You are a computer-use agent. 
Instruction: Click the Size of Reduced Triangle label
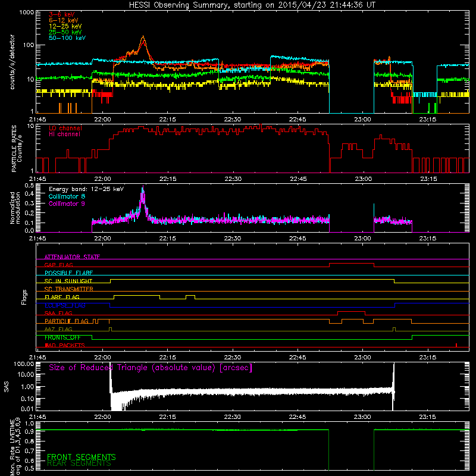point(151,368)
